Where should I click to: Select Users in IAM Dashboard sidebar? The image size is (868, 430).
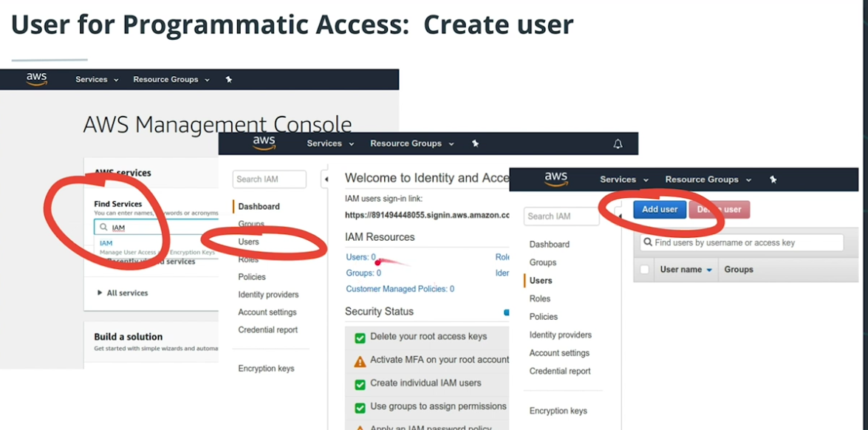click(x=248, y=242)
